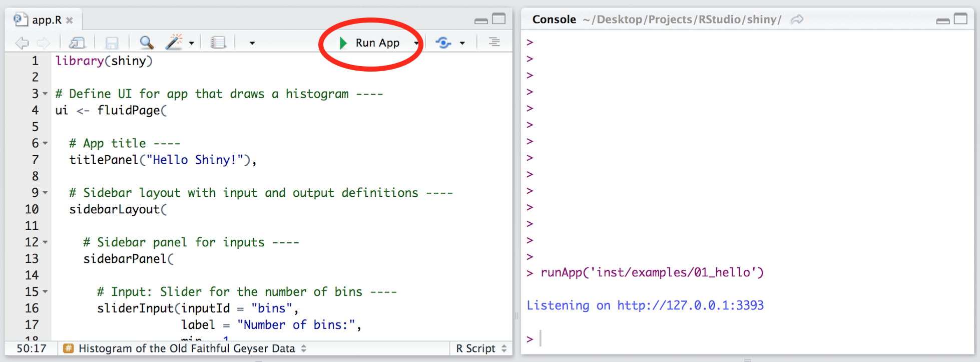The width and height of the screenshot is (980, 362).
Task: Open the publish dropdown arrow
Action: pyautogui.click(x=462, y=43)
